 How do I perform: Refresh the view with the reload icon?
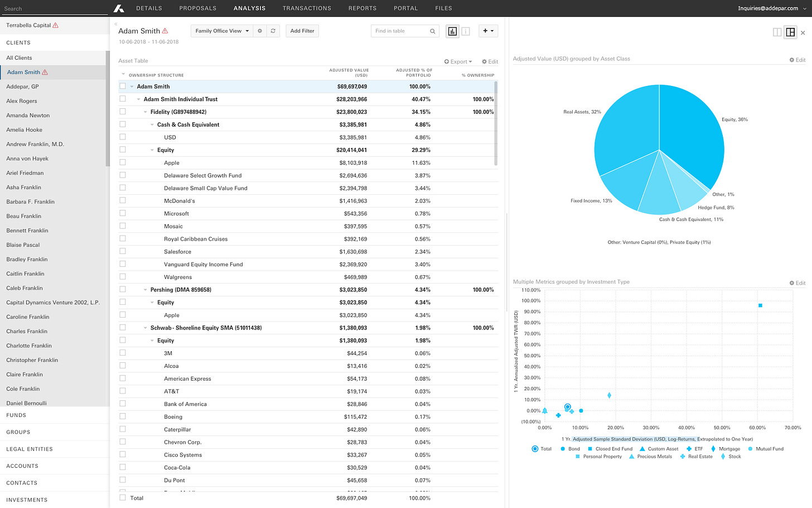pos(273,31)
